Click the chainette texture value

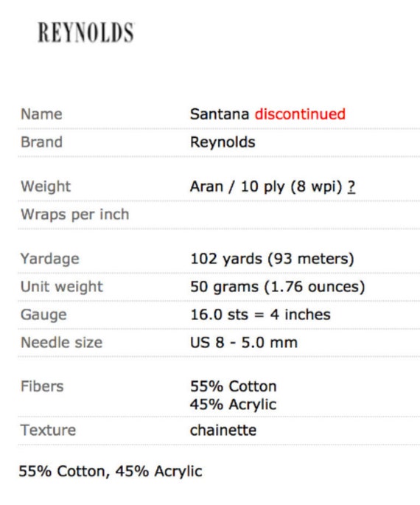pos(223,431)
